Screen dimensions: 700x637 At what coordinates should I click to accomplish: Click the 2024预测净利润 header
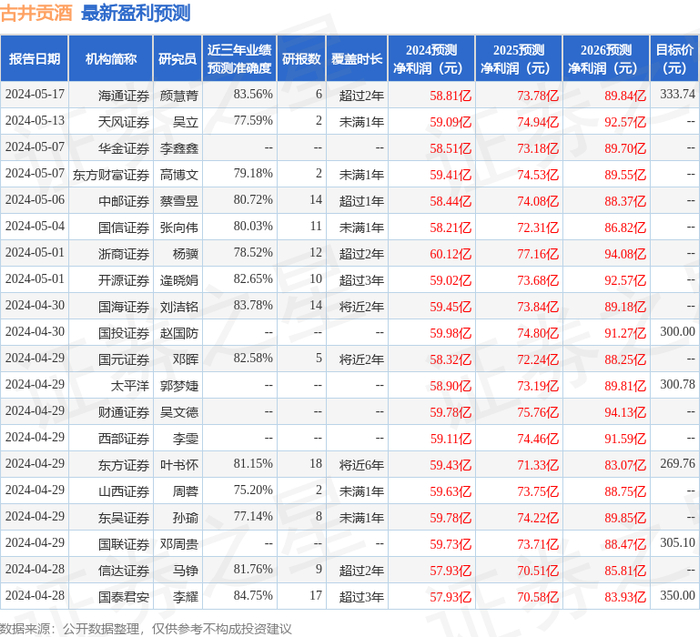click(431, 59)
